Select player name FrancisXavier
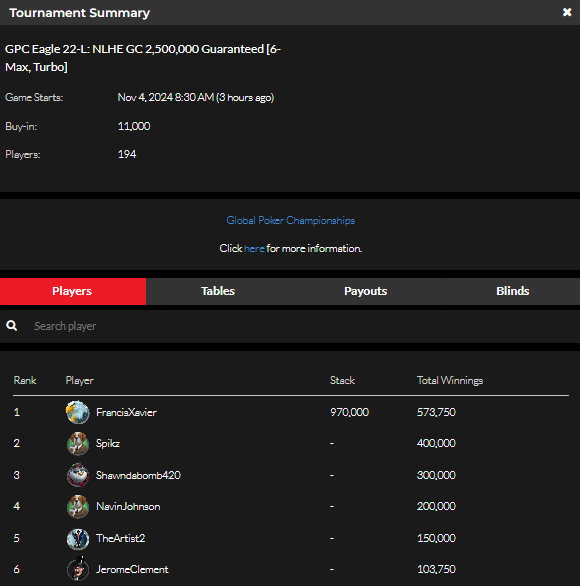 126,412
